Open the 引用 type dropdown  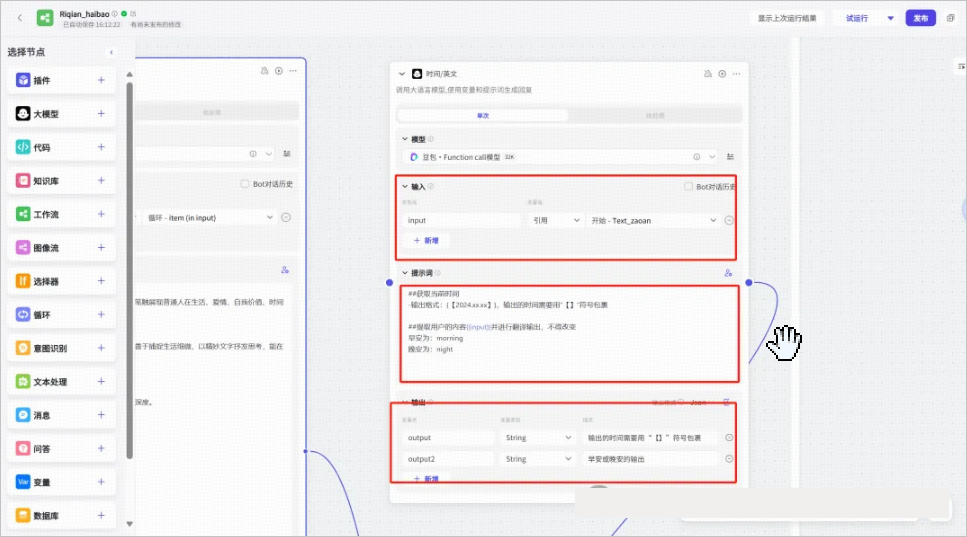[x=556, y=220]
